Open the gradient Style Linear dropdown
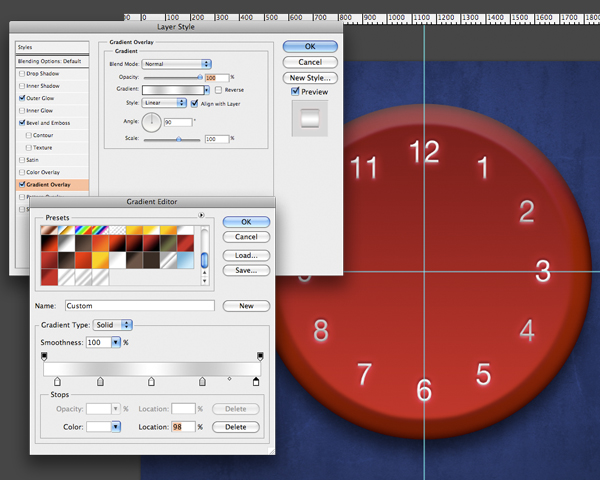The width and height of the screenshot is (600, 480). pos(164,102)
